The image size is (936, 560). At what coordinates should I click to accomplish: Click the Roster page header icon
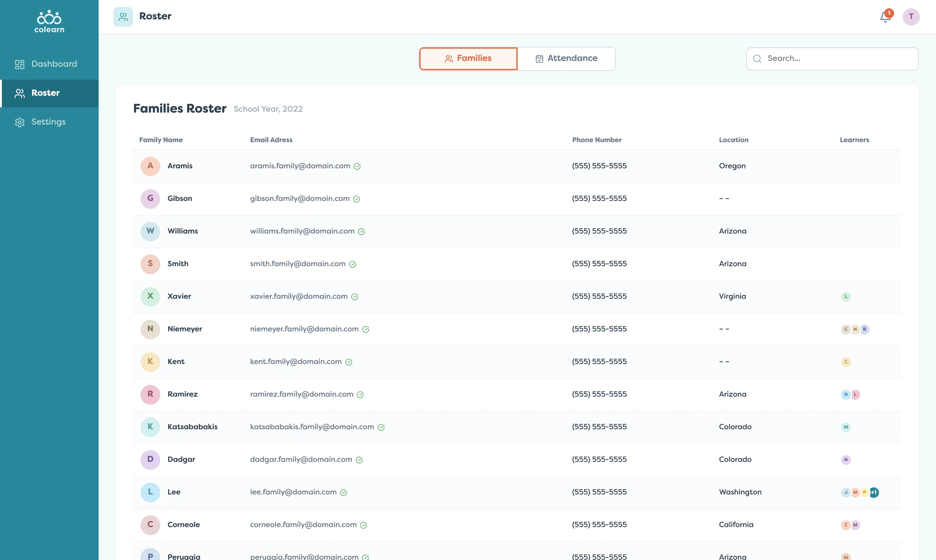click(123, 16)
